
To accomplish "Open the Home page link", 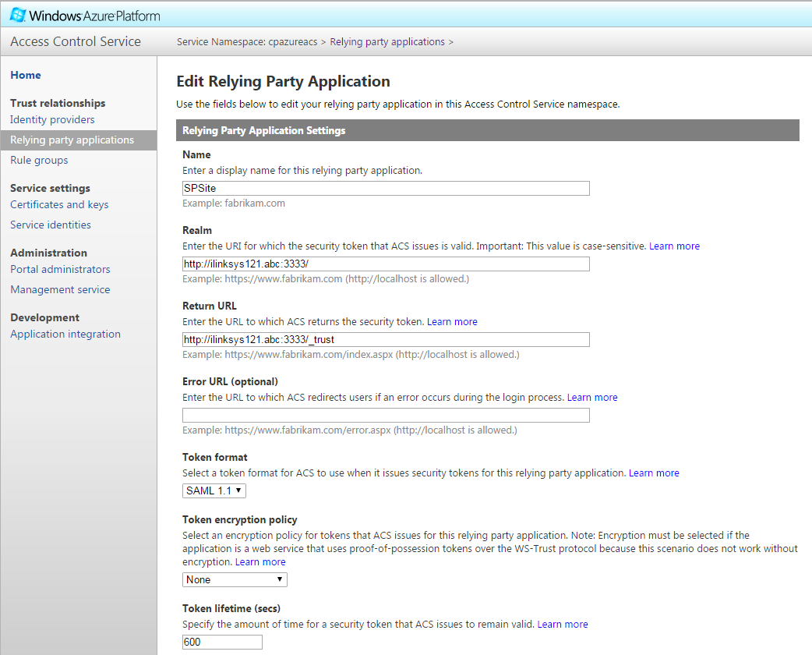I will point(26,75).
